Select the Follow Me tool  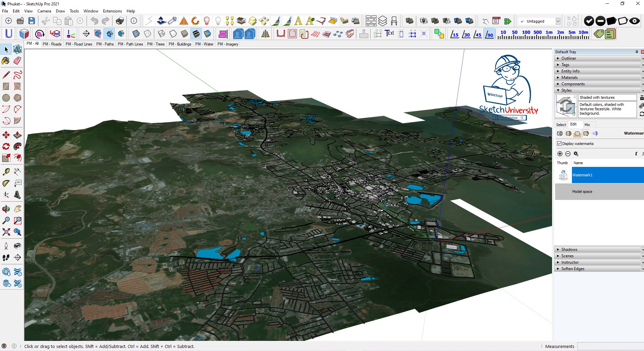[18, 146]
